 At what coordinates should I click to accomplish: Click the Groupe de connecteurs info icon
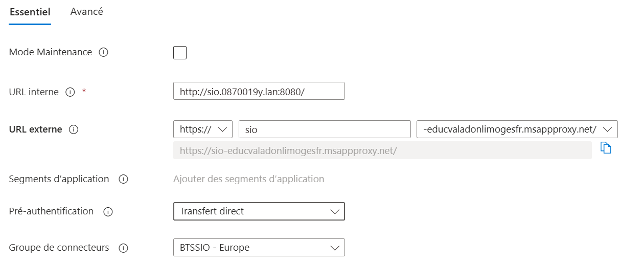[x=123, y=248]
